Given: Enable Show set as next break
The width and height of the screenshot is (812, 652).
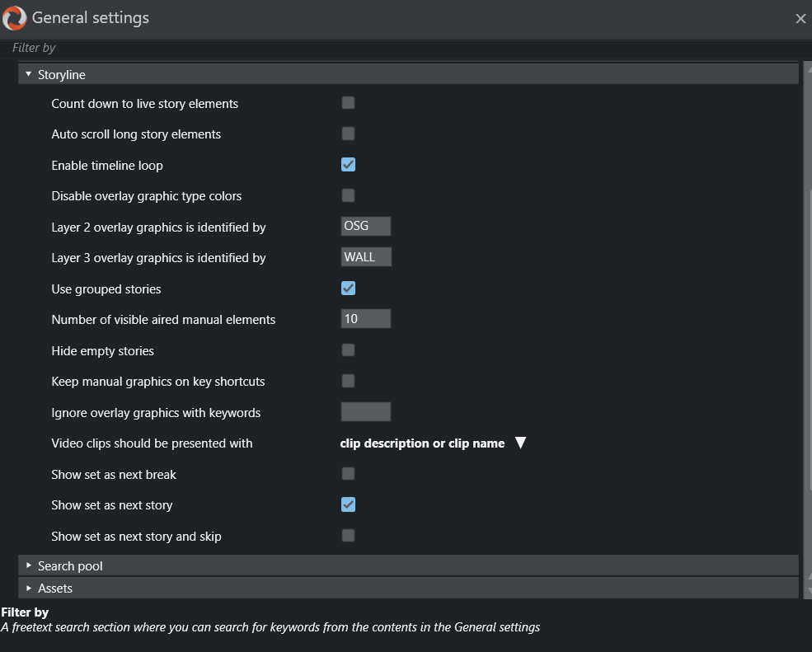Looking at the screenshot, I should (348, 474).
